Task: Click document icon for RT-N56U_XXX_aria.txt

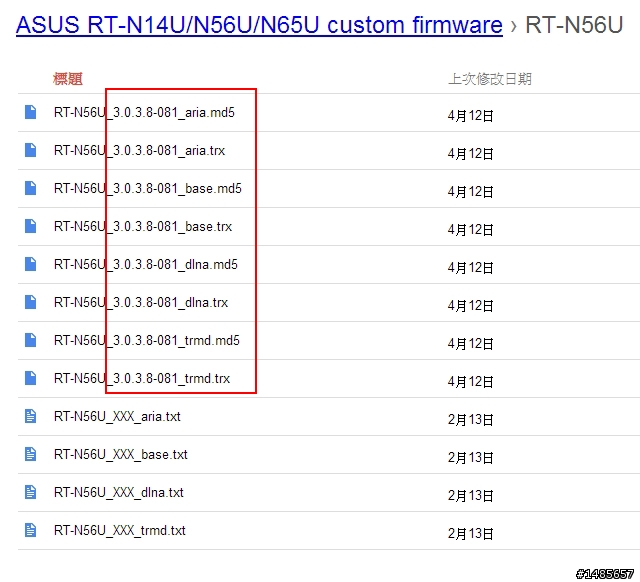Action: point(31,416)
